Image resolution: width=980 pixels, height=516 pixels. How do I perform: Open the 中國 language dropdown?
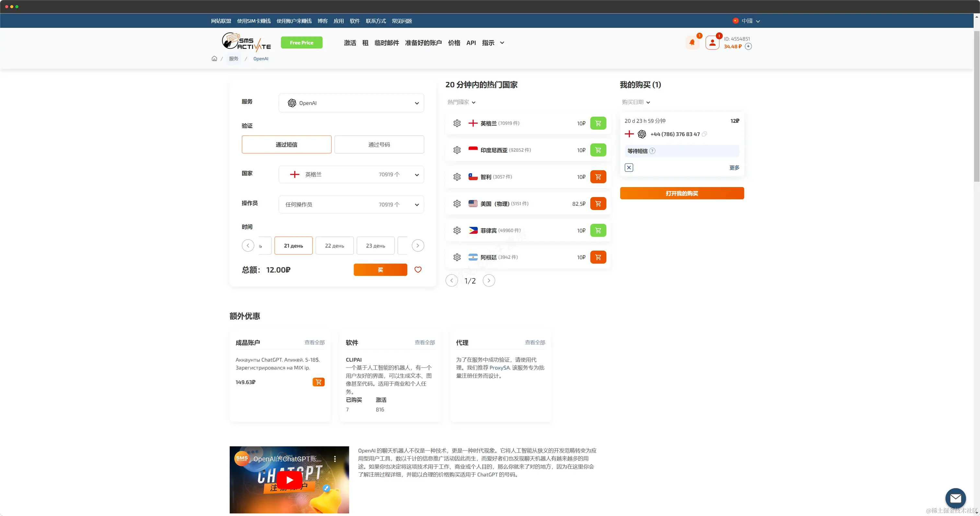(x=746, y=21)
